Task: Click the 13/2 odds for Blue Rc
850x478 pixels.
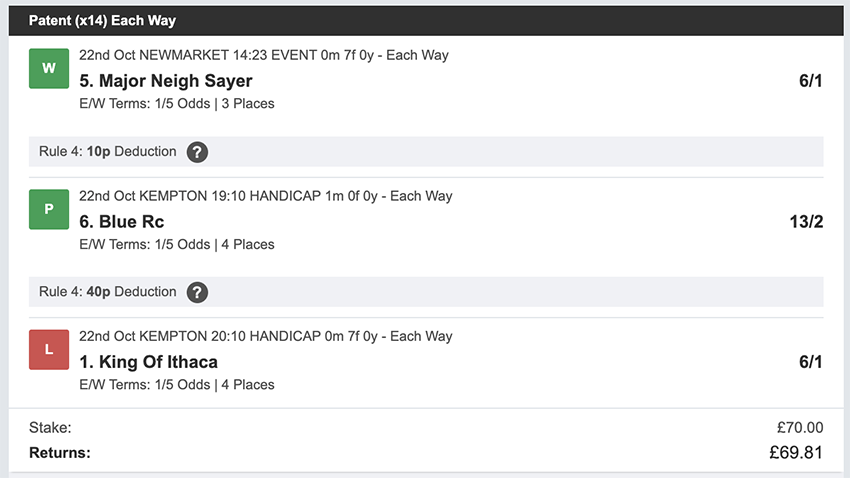Action: coord(806,221)
